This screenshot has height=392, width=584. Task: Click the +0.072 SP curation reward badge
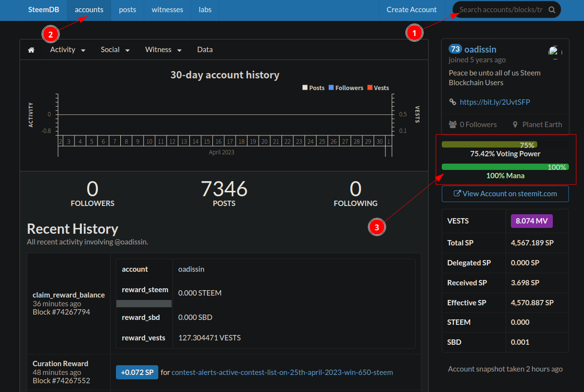coord(137,372)
